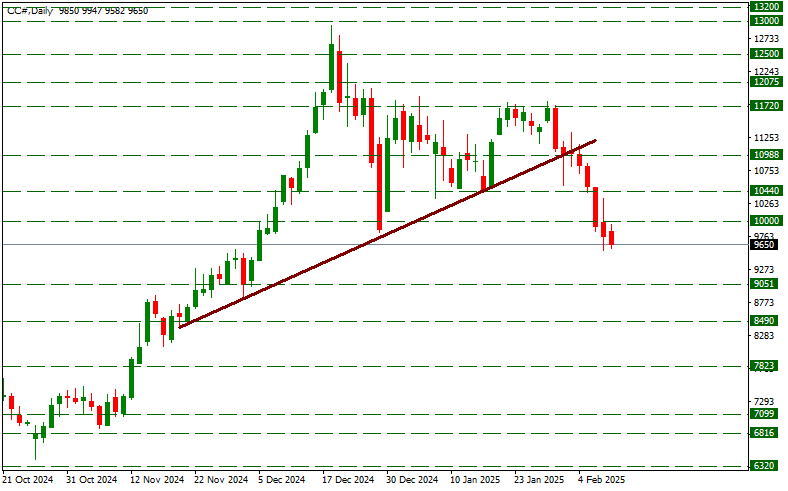
Task: Click the 8283 price scale value
Action: (765, 336)
